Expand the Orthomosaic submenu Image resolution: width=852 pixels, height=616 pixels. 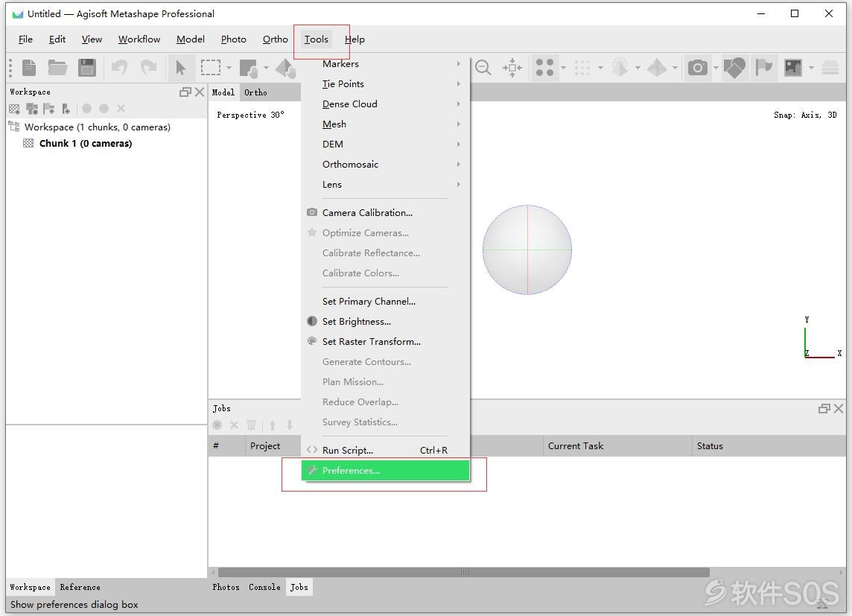tap(385, 165)
